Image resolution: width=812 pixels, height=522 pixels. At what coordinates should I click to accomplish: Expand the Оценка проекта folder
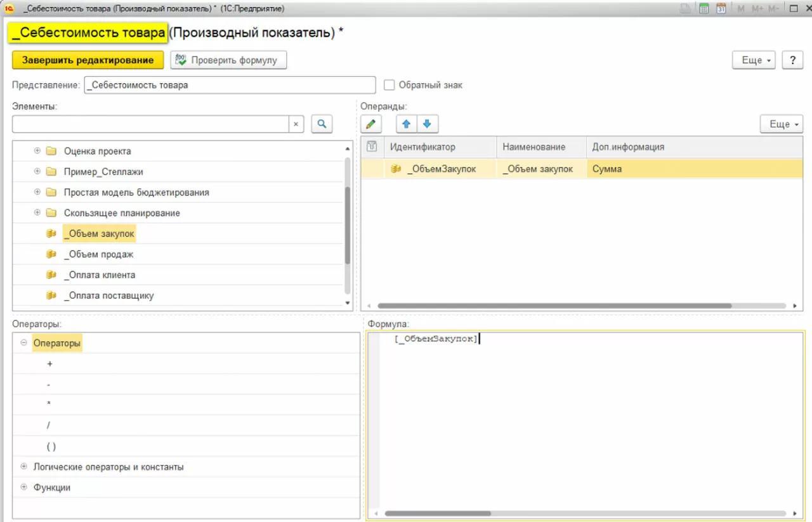point(37,151)
